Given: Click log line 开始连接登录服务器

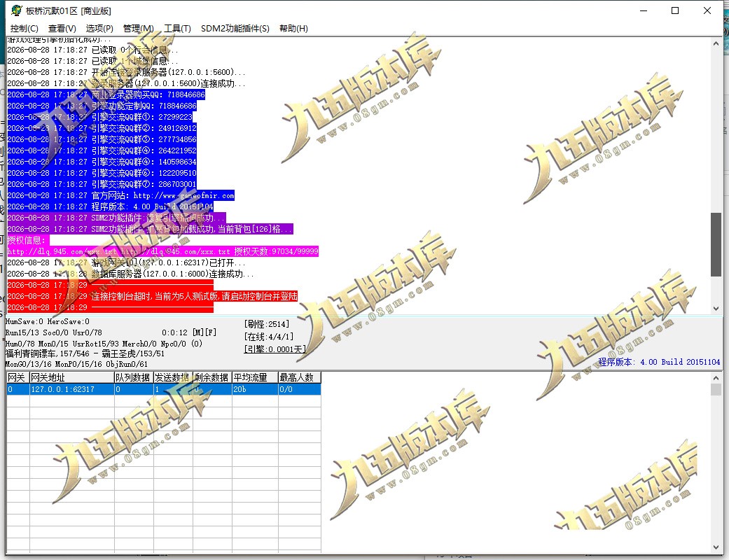Looking at the screenshot, I should [x=127, y=73].
